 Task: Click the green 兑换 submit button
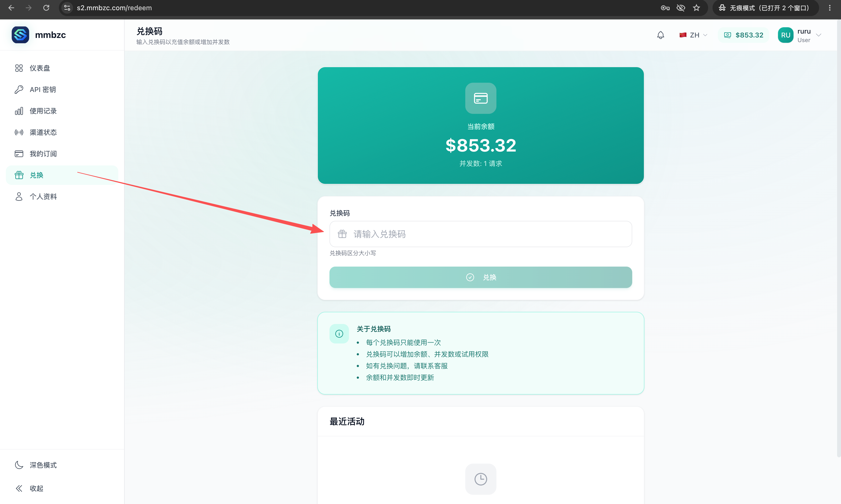coord(480,277)
